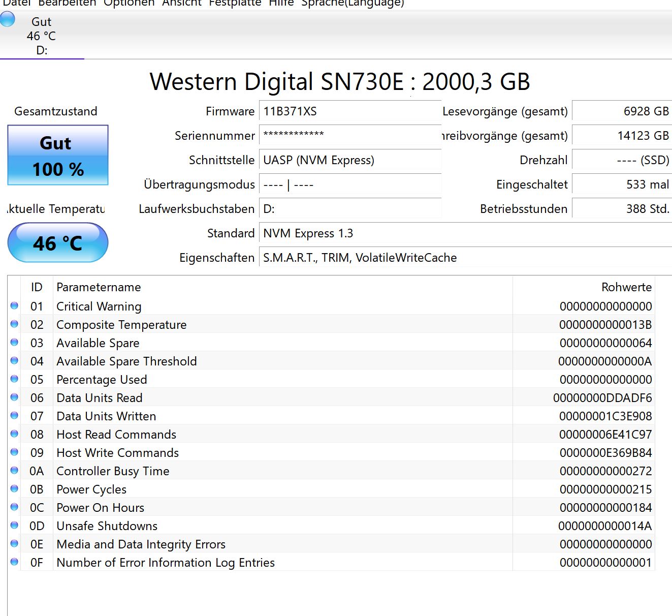Click raw value 00000000000001

(x=605, y=563)
